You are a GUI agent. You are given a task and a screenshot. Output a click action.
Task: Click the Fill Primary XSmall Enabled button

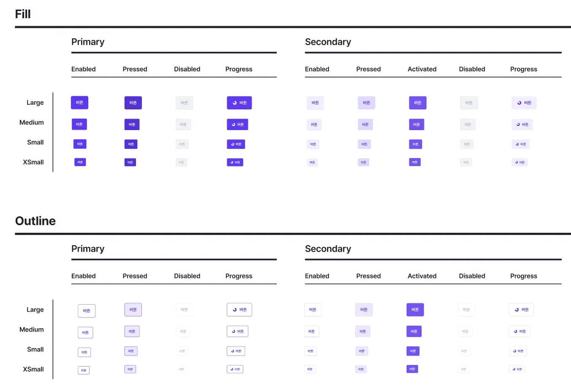(80, 162)
